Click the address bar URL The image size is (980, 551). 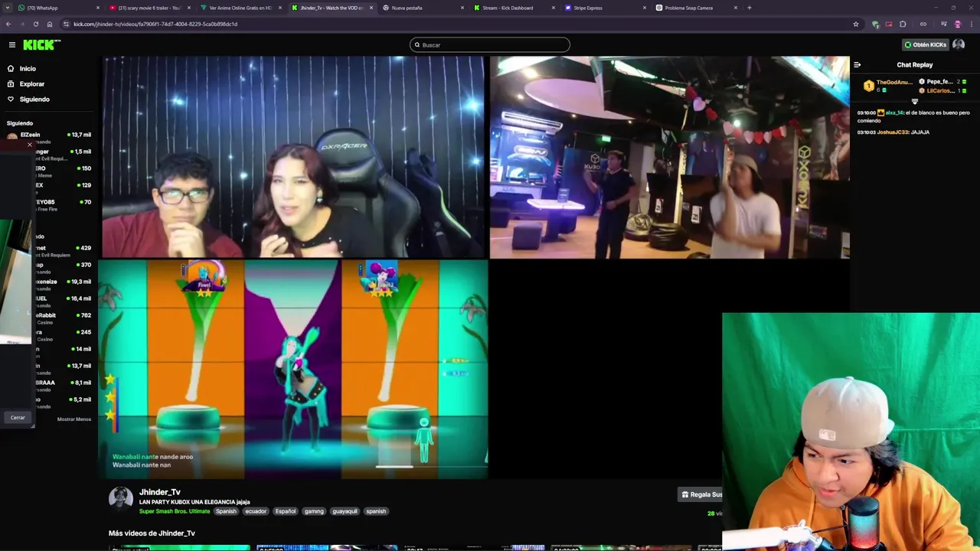point(155,24)
